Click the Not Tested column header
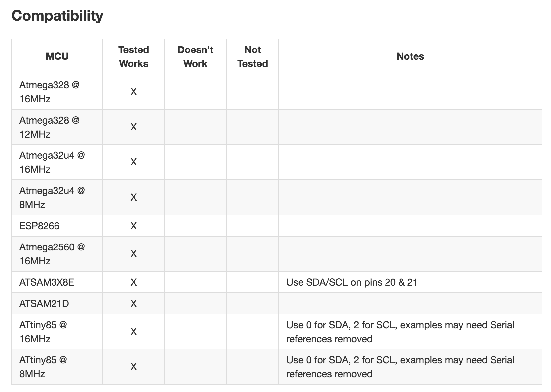This screenshot has height=392, width=551. pos(253,56)
